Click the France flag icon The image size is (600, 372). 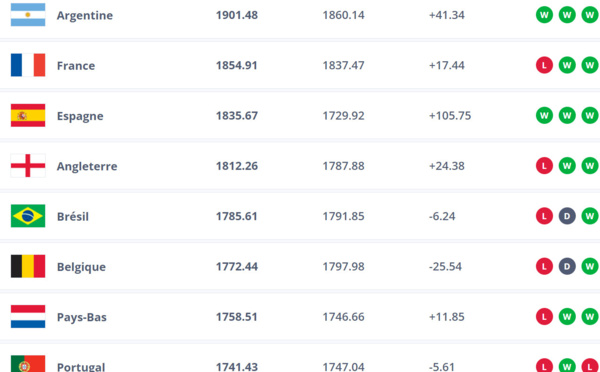28,65
